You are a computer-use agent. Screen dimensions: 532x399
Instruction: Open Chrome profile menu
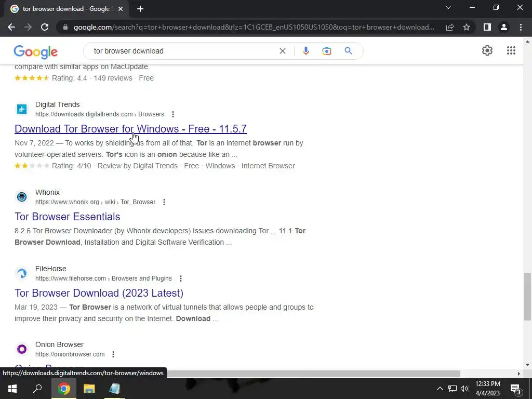pyautogui.click(x=504, y=27)
